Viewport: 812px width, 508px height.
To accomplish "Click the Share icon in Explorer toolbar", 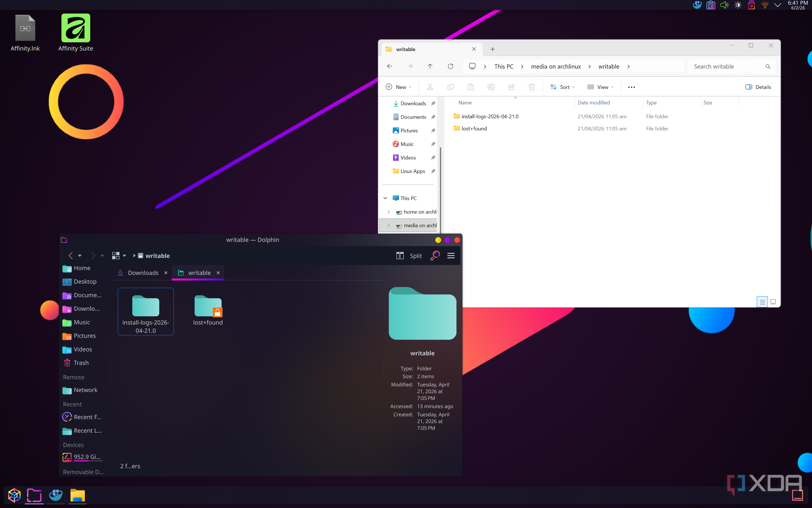I will point(511,87).
